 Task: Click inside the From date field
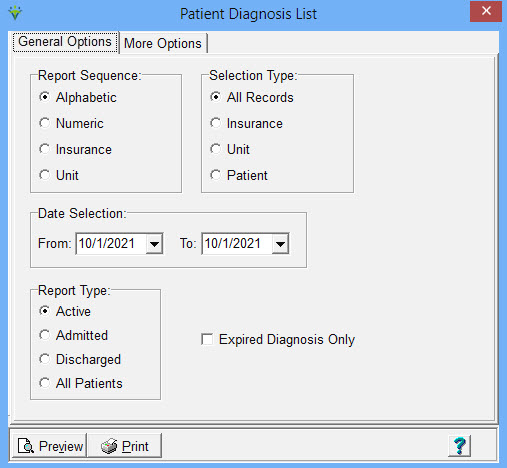coord(111,244)
